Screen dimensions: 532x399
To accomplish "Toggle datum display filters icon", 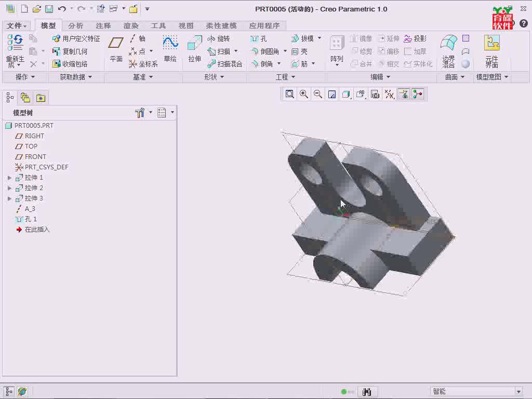I will coord(389,94).
